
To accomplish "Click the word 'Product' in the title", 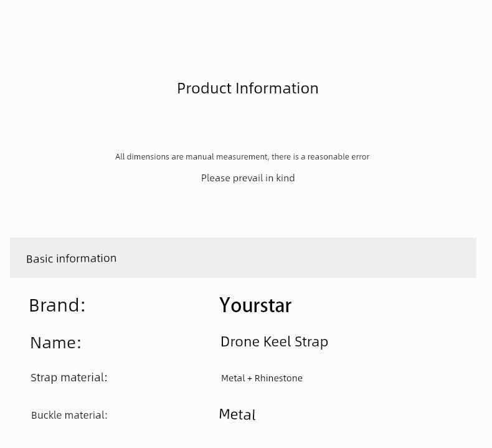I will tap(204, 88).
